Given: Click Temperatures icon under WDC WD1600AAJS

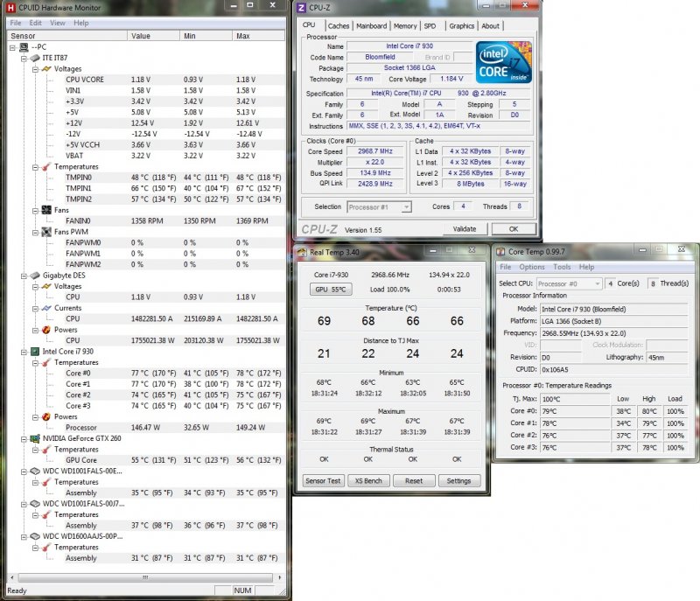Looking at the screenshot, I should (x=46, y=548).
